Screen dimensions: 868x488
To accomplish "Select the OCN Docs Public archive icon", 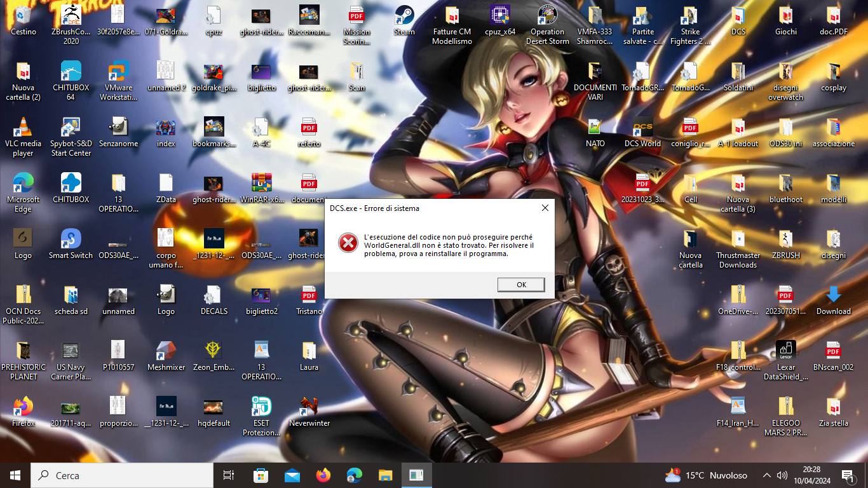I will point(24,304).
